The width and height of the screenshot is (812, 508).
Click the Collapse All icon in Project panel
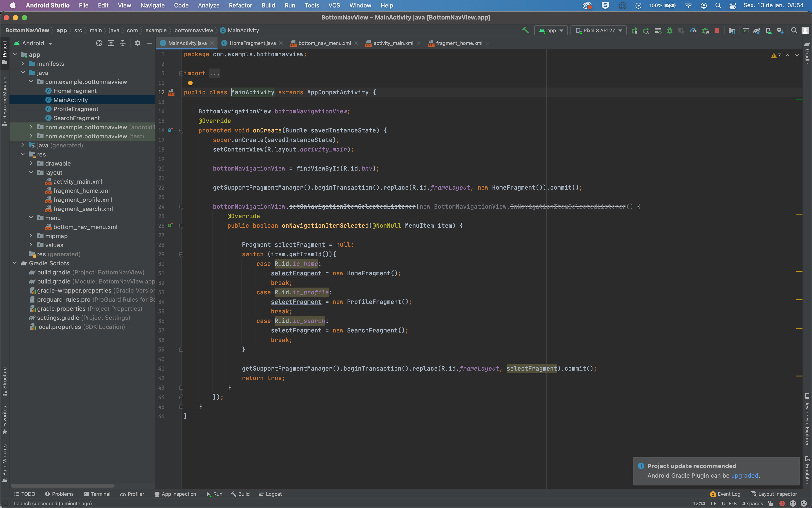pos(123,43)
